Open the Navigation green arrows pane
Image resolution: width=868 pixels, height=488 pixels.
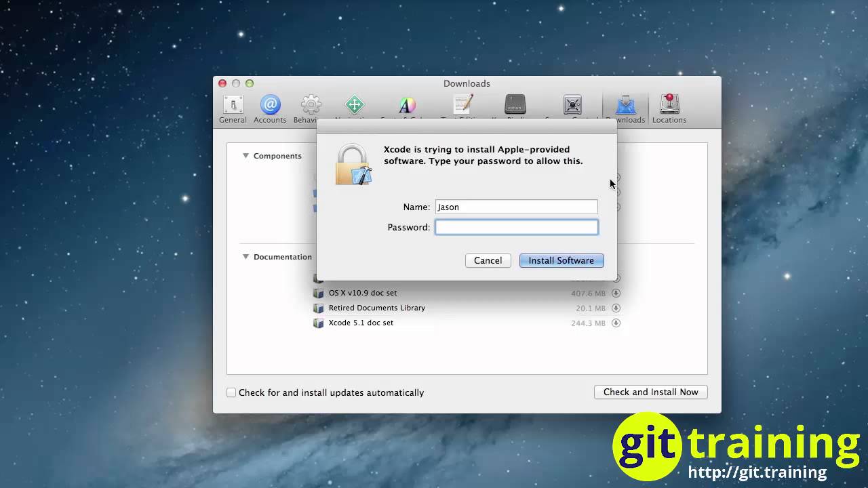(355, 105)
